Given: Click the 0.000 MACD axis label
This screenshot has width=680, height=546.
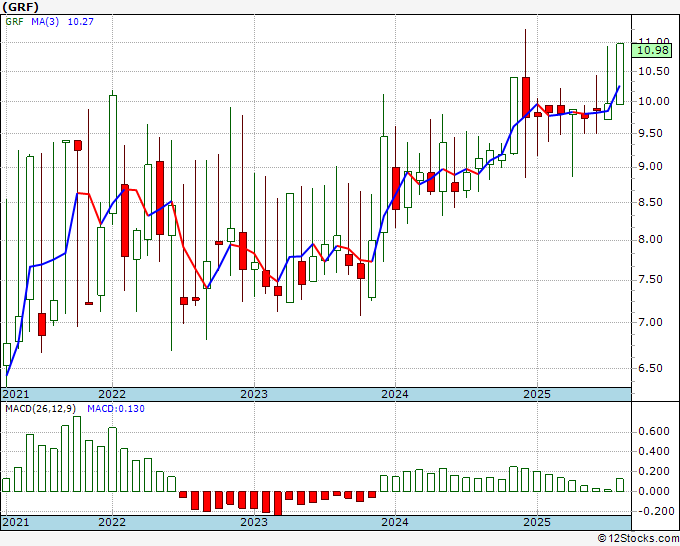Looking at the screenshot, I should (654, 491).
